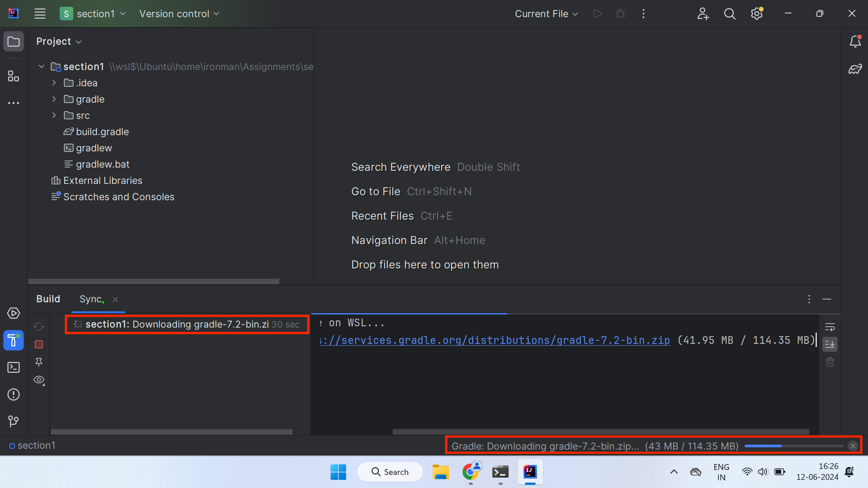
Task: Open Build panel options menu
Action: point(809,299)
